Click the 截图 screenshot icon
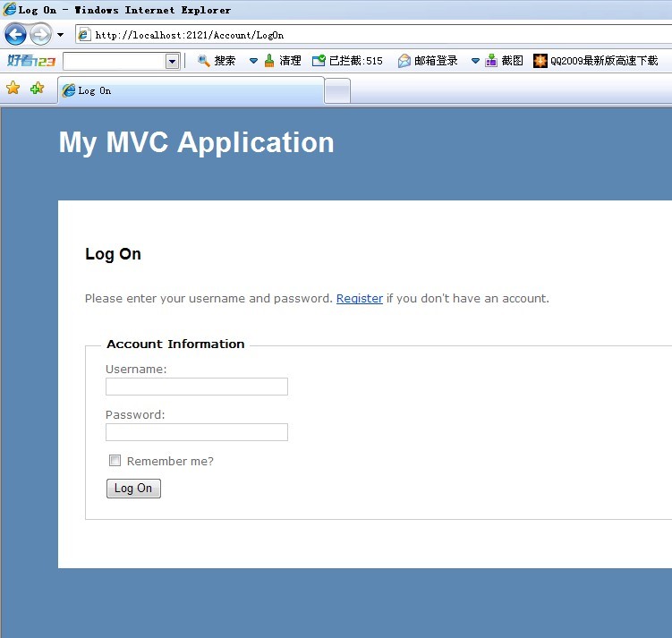 click(491, 61)
